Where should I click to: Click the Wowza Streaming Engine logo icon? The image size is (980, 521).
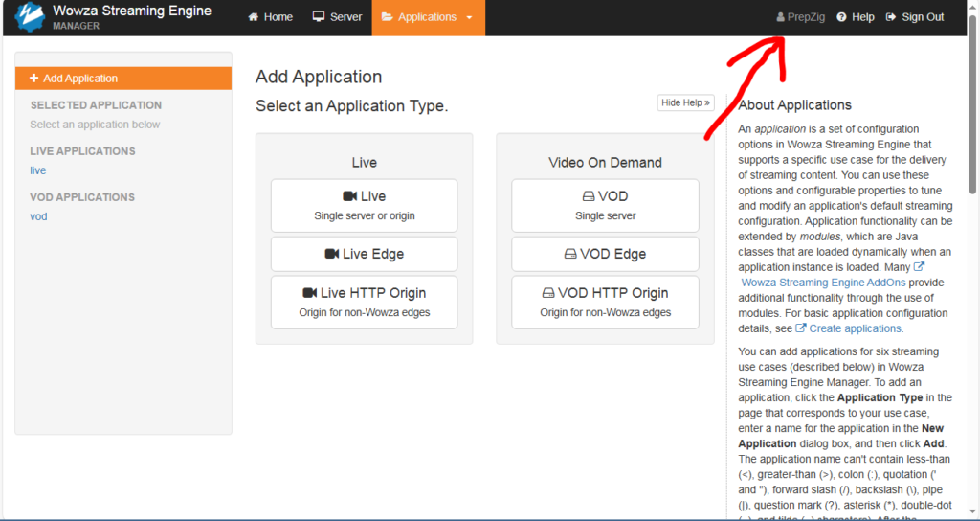30,17
